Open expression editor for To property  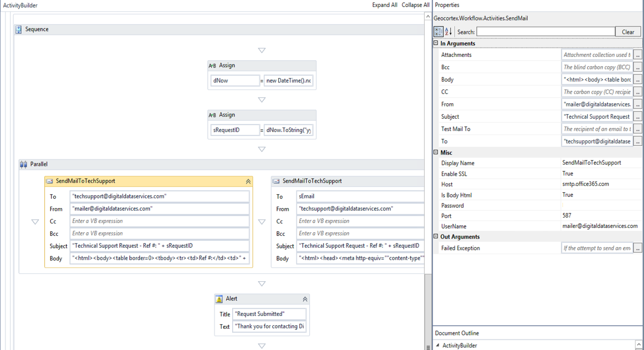[638, 141]
